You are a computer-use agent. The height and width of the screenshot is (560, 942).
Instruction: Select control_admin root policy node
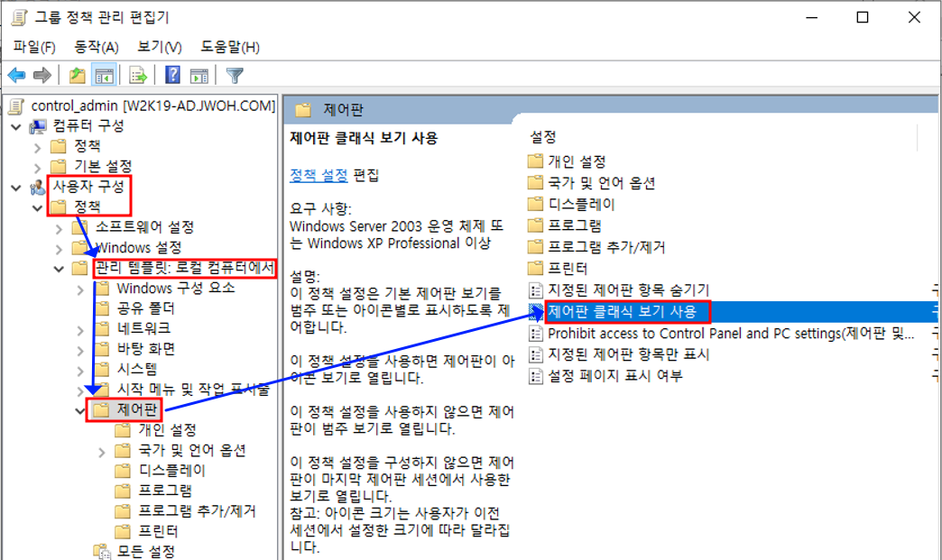(152, 106)
